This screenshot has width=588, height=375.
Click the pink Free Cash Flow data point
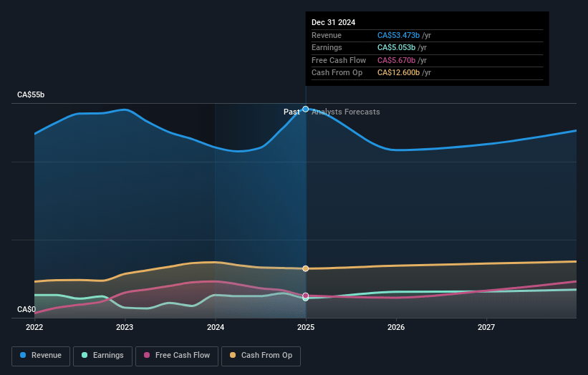click(306, 296)
